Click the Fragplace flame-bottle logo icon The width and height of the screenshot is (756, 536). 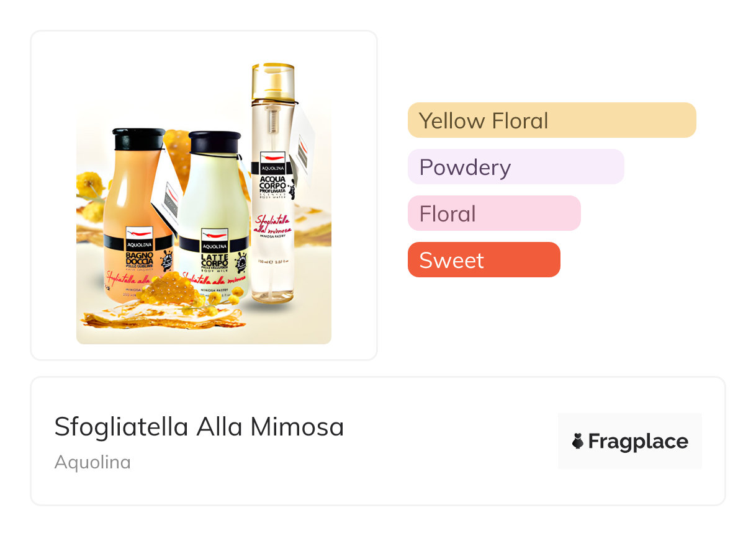(x=577, y=441)
